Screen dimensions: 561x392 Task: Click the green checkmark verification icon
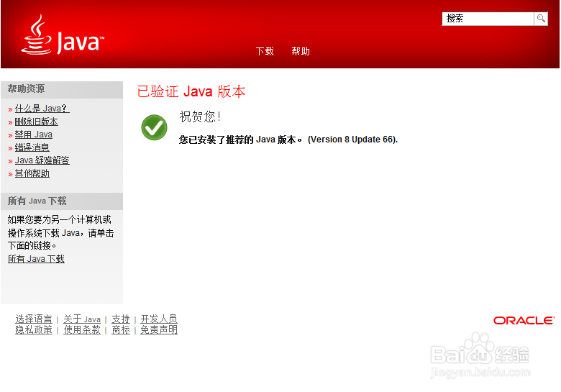click(x=154, y=127)
